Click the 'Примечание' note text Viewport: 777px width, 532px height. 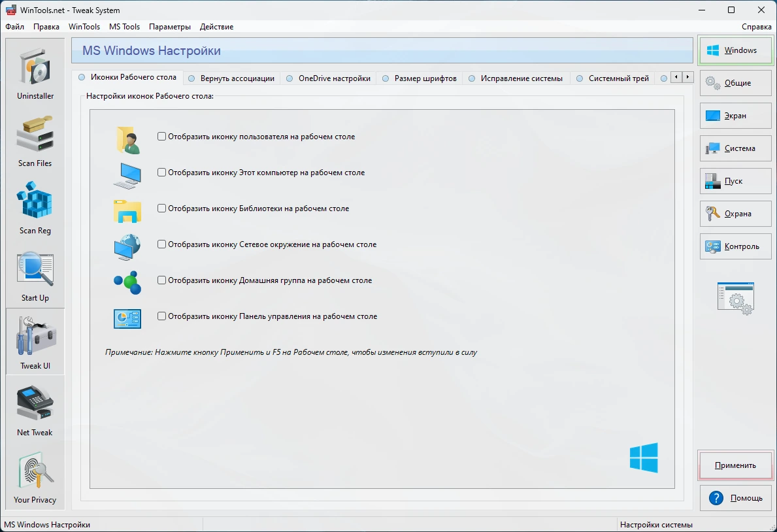click(x=291, y=352)
